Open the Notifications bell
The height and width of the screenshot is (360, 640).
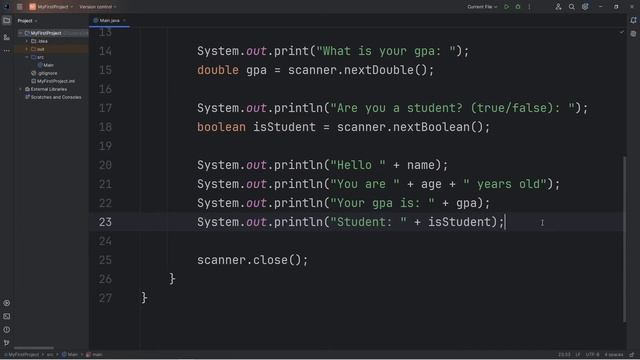633,20
